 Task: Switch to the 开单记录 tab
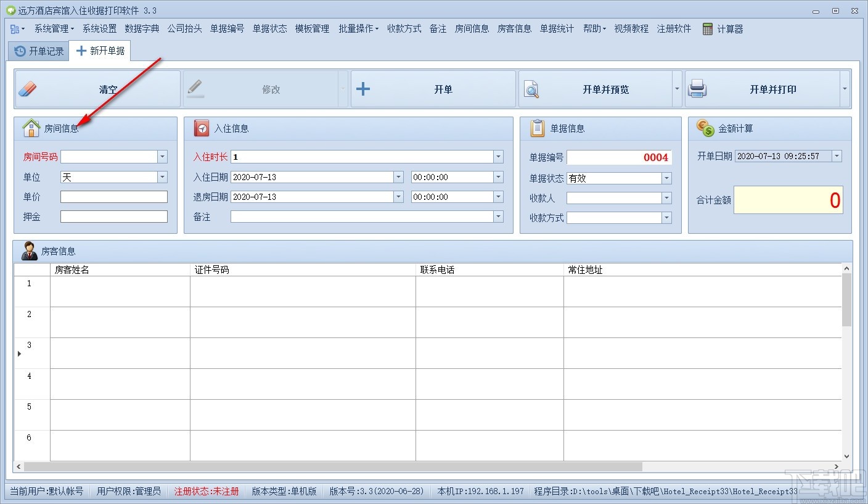point(39,51)
